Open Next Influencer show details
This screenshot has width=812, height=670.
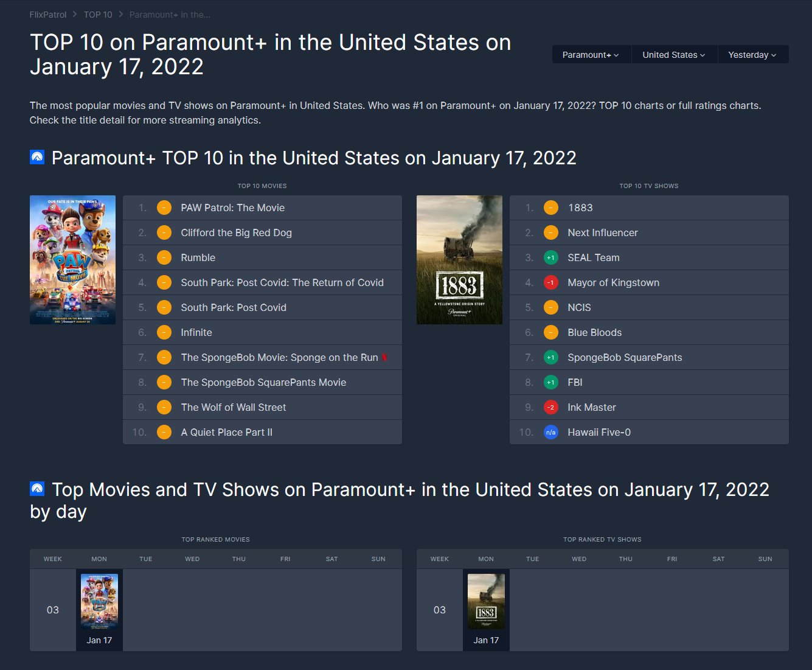click(x=603, y=232)
